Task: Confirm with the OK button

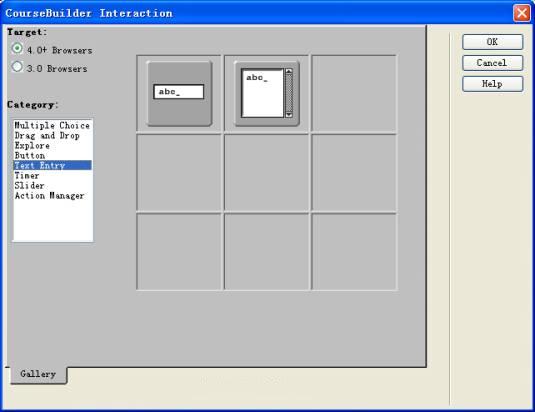Action: coord(492,42)
